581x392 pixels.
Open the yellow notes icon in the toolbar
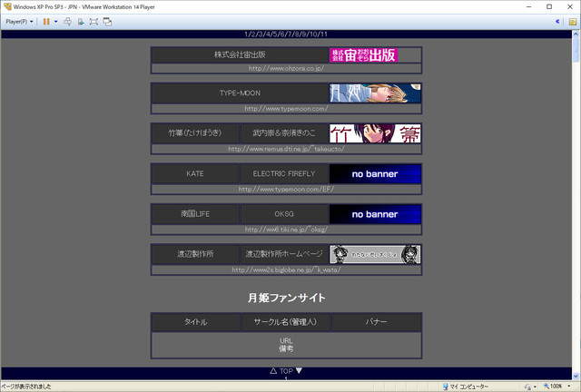(x=573, y=22)
